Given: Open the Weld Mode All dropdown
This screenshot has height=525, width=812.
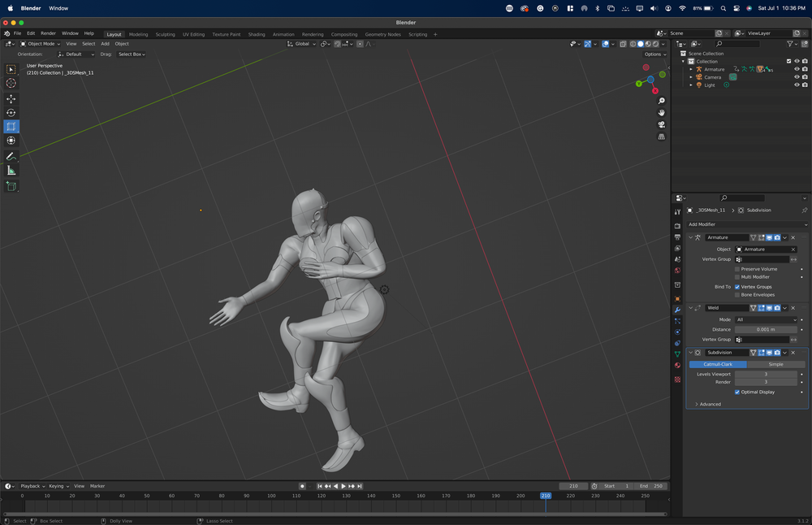Looking at the screenshot, I should 767,319.
